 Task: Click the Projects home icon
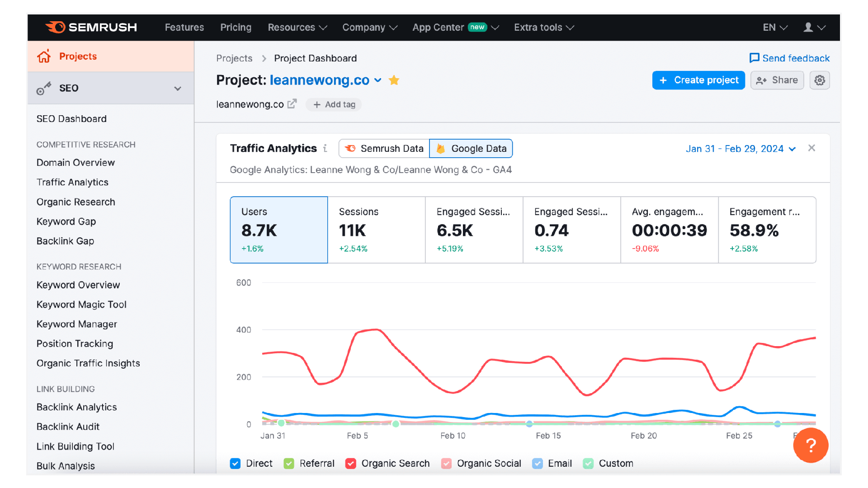pyautogui.click(x=44, y=56)
